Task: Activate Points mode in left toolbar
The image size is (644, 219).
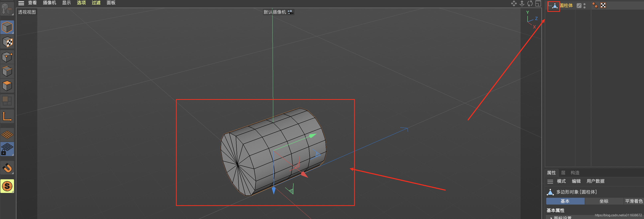Action: [7, 57]
